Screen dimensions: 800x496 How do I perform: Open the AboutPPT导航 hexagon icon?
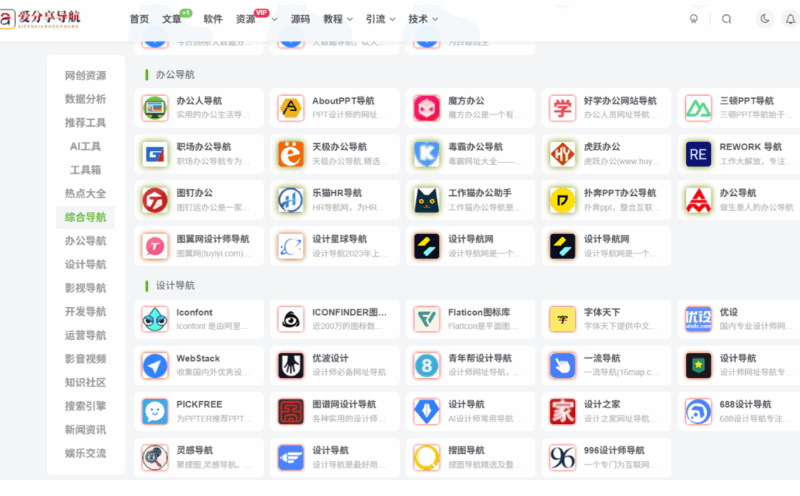[291, 108]
